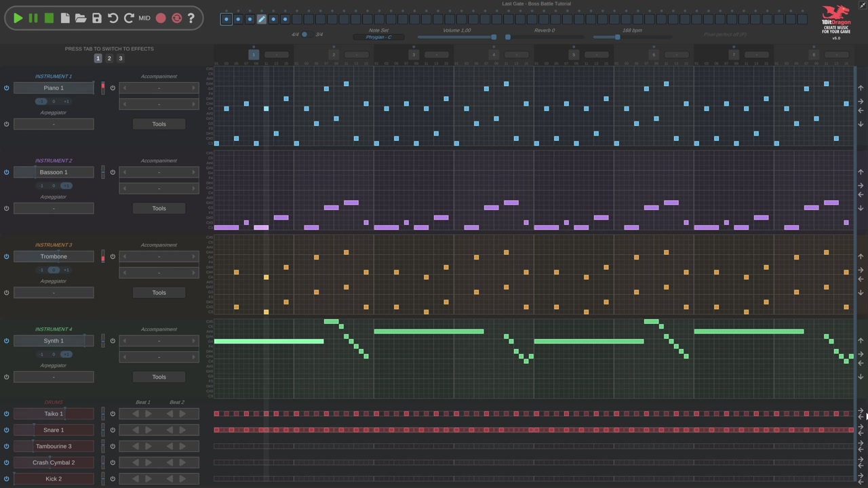
Task: Open the Instrument 1 Arpeggiator selector
Action: (54, 124)
